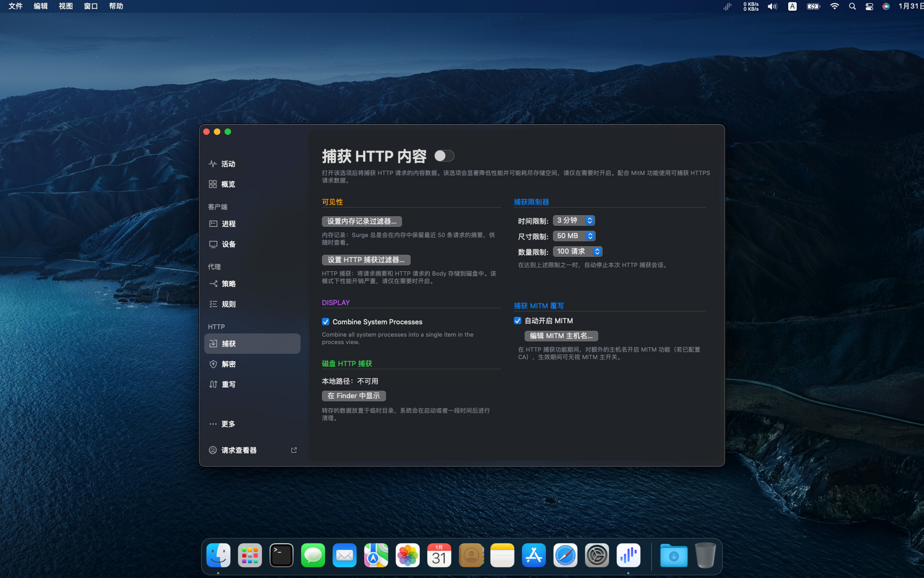
Task: Click 编辑 MITM 主机名 button
Action: tap(561, 336)
